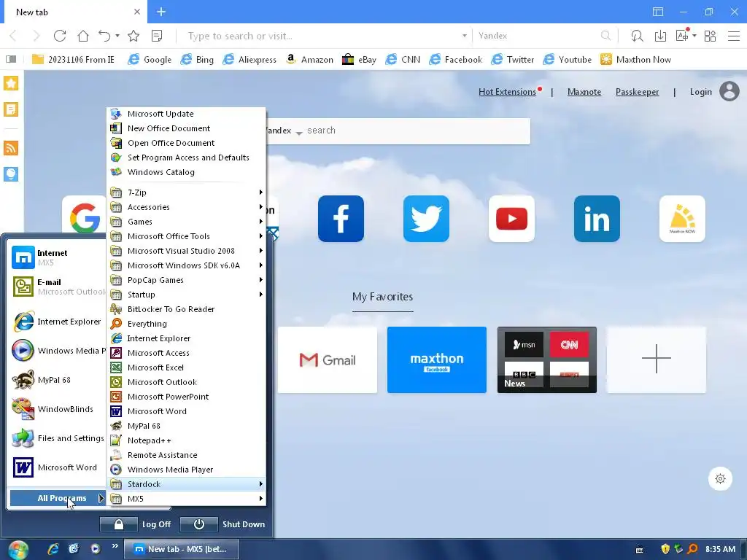Open a new tab with plus button
This screenshot has height=560, width=747.
(x=161, y=12)
